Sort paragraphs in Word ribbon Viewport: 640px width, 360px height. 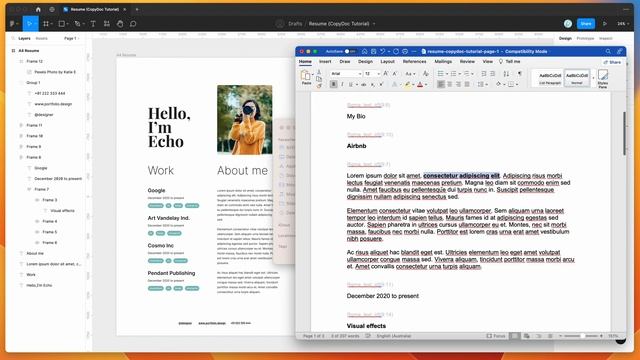pyautogui.click(x=506, y=73)
